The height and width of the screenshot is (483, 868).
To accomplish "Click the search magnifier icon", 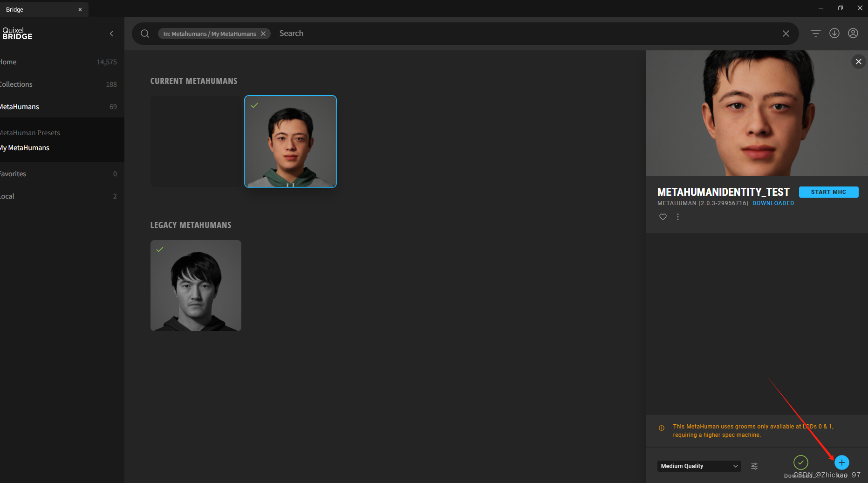I will (x=145, y=34).
